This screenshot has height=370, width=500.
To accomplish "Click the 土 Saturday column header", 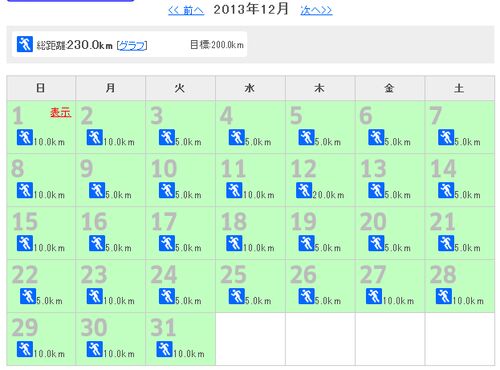I will [x=460, y=88].
